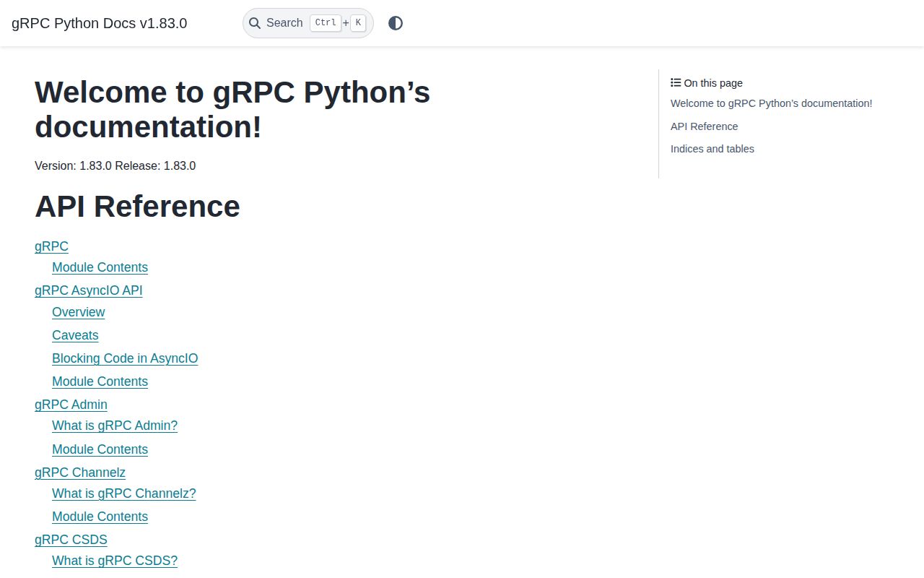Toggle the light/dark theme switcher icon
The width and height of the screenshot is (924, 578).
point(396,23)
